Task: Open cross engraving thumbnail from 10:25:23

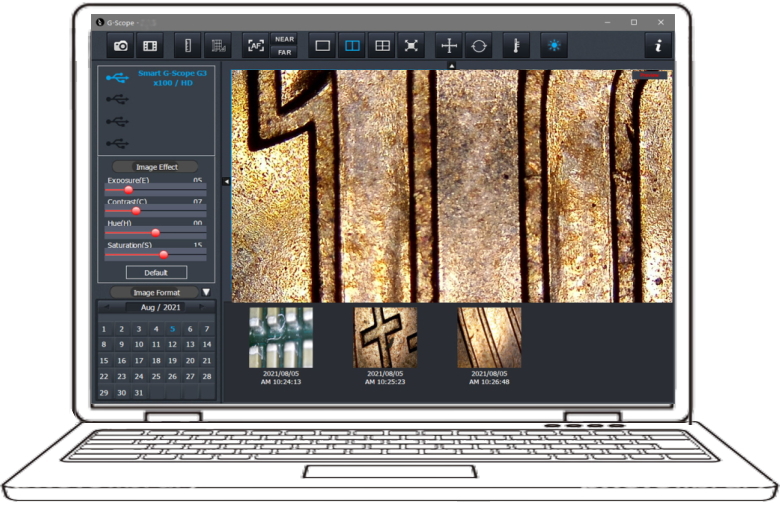Action: coord(385,337)
